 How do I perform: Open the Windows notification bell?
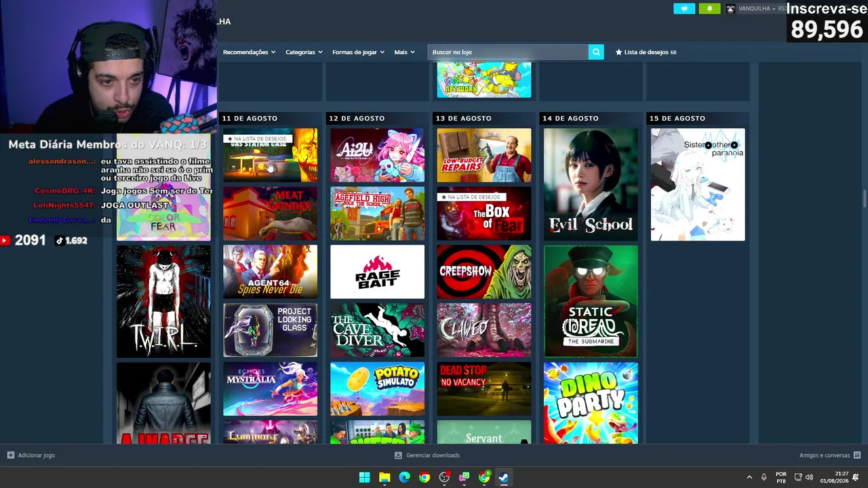coord(856,477)
